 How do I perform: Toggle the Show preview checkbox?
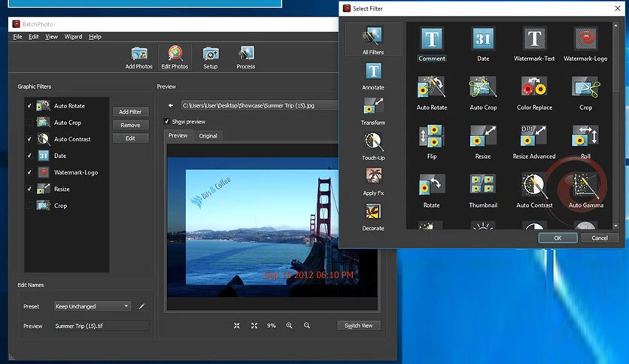[166, 122]
